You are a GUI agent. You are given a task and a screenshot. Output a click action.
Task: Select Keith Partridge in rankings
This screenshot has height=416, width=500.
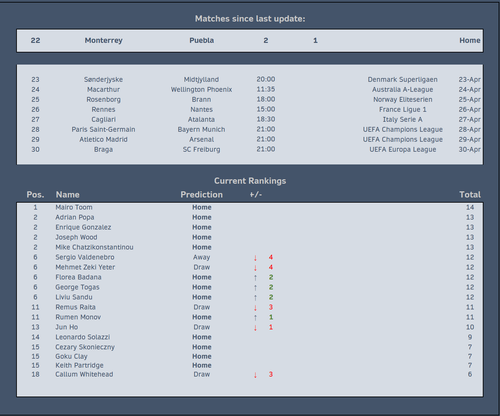(79, 366)
